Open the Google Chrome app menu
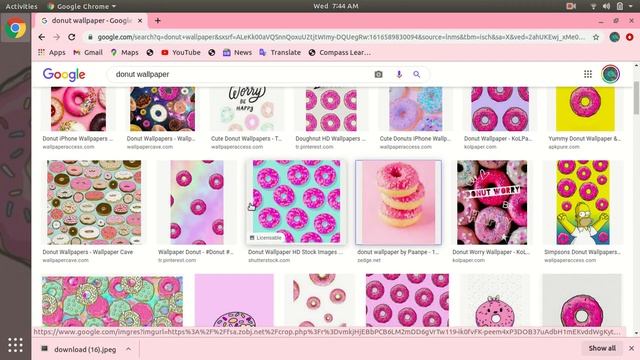Viewport: 640px width, 360px height. click(x=81, y=6)
